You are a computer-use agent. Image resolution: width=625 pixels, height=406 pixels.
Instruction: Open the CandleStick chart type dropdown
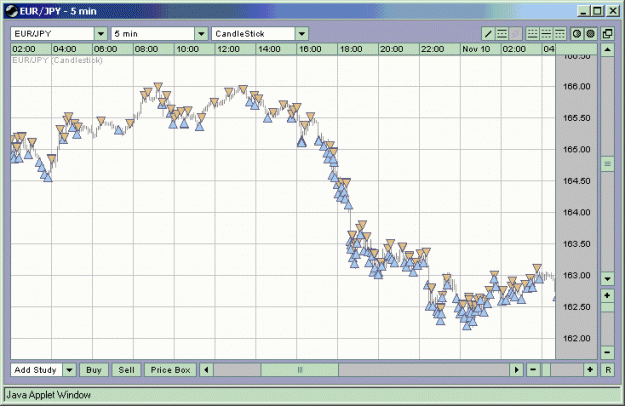coord(302,34)
